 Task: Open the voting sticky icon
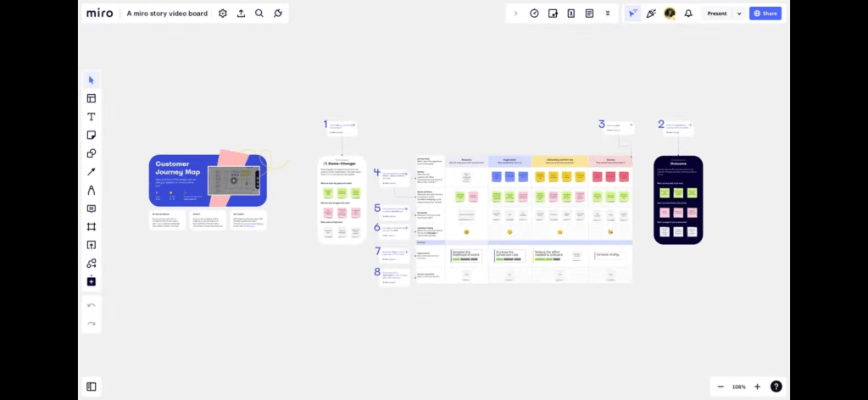click(553, 14)
